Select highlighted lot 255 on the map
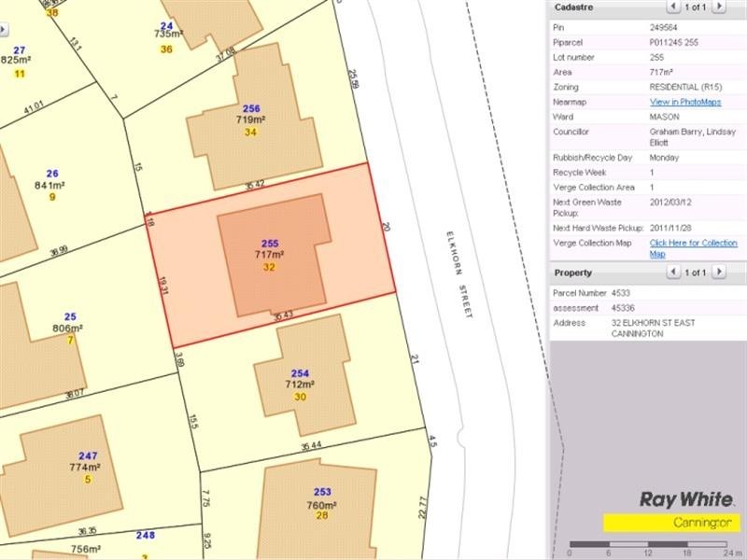This screenshot has width=747, height=560. tap(270, 255)
